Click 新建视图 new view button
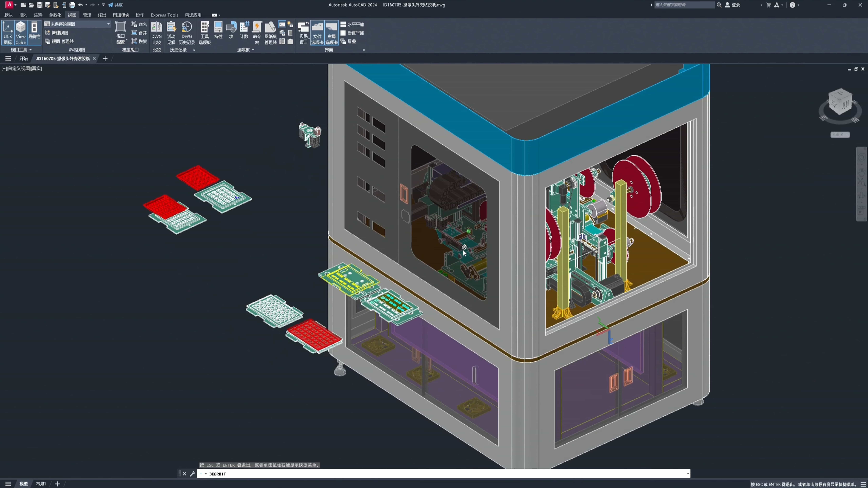Image resolution: width=868 pixels, height=488 pixels. pyautogui.click(x=57, y=33)
